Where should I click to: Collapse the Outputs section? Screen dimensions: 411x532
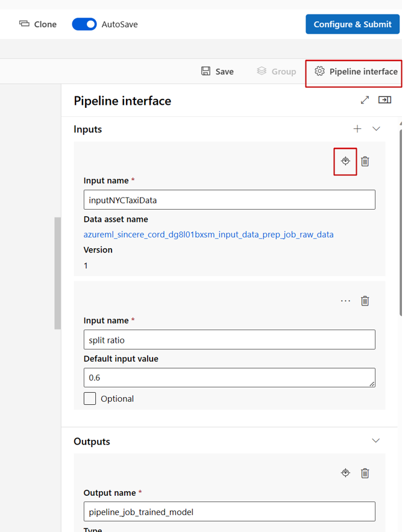375,441
